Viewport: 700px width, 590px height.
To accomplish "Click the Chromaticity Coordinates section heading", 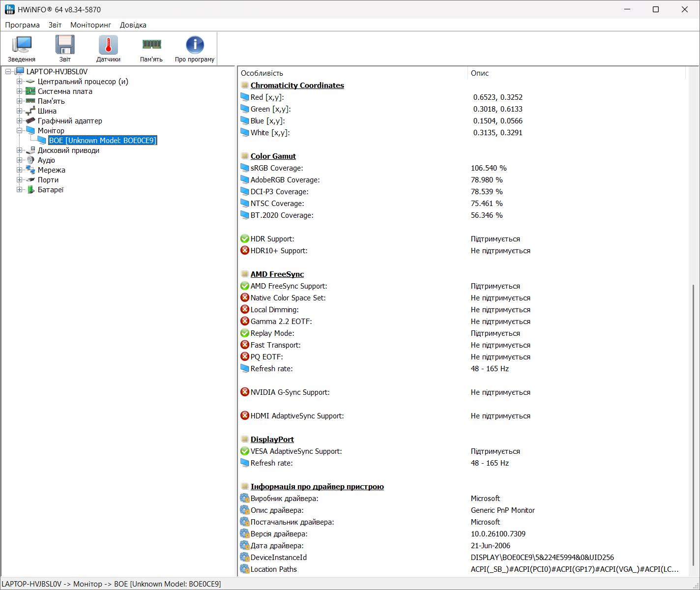I will point(297,85).
